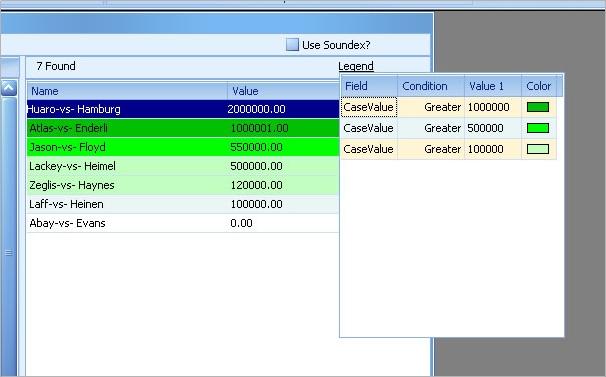Pick the dark green swatch for 1000000
The height and width of the screenshot is (377, 606).
(538, 107)
